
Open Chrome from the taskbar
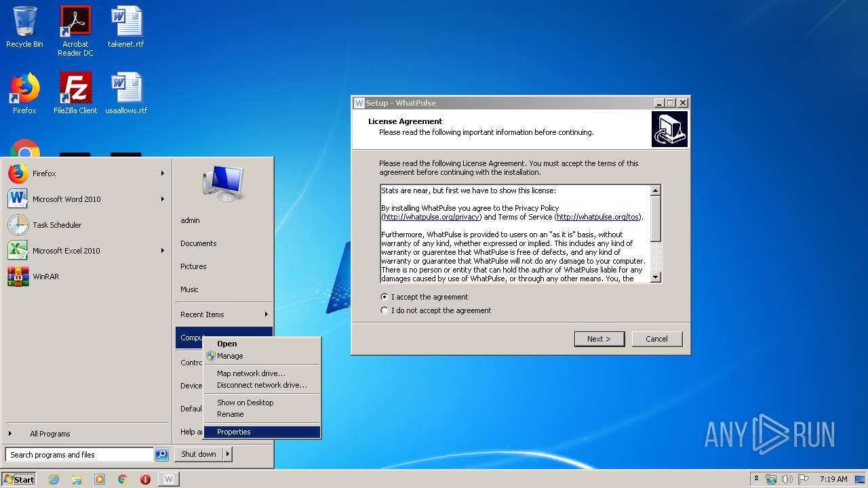coord(123,479)
